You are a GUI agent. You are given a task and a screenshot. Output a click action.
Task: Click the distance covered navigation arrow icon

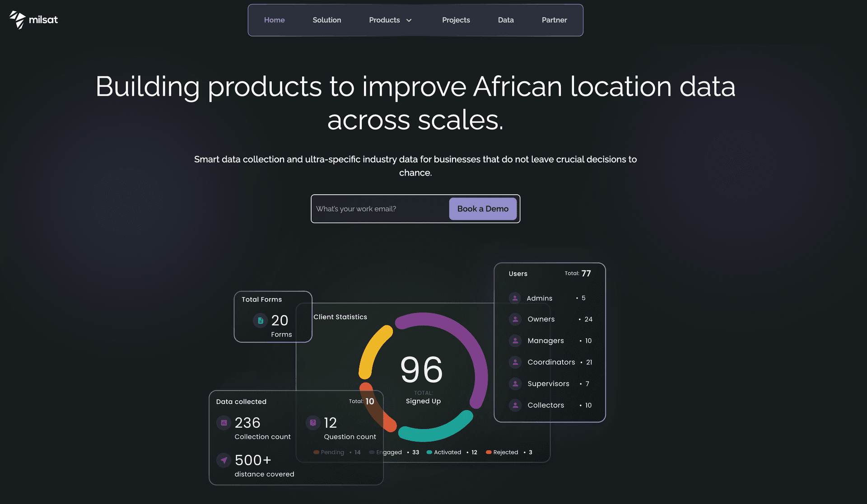pos(224,460)
